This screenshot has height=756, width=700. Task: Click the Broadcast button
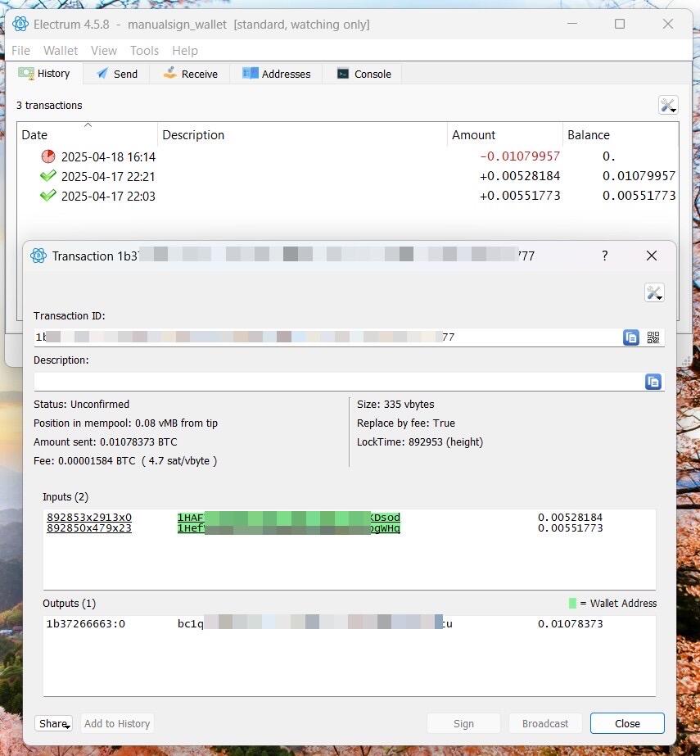[545, 723]
